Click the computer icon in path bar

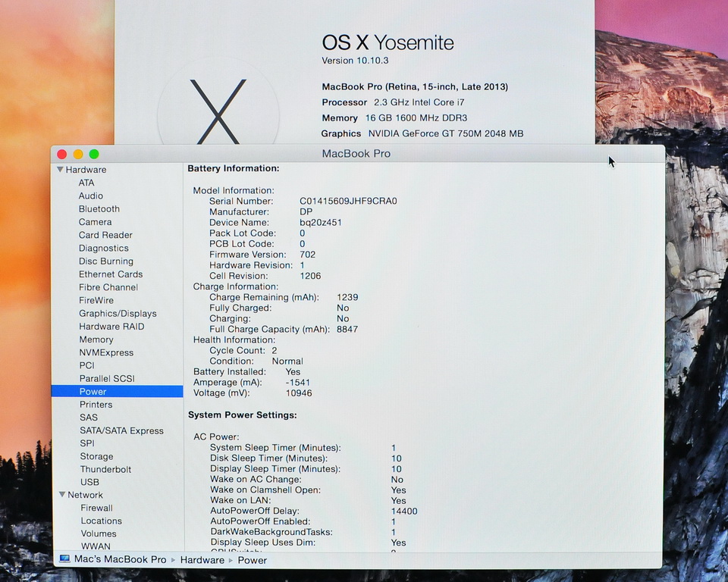point(64,559)
